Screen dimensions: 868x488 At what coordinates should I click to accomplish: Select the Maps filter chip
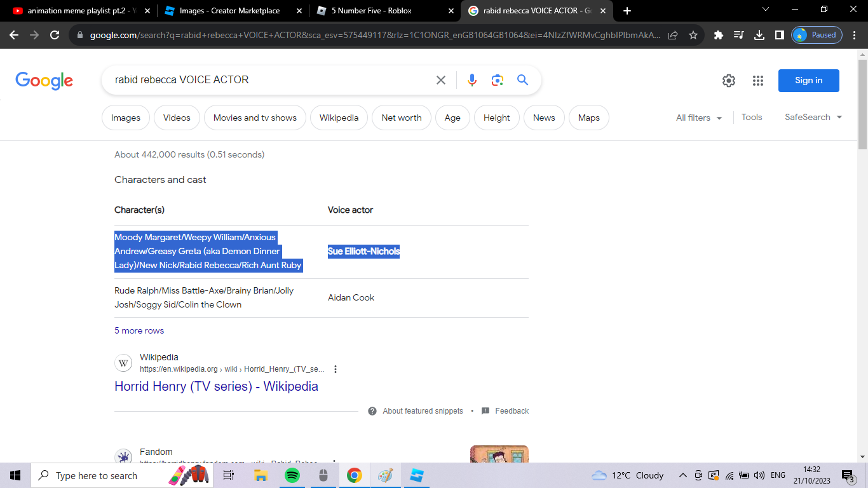(589, 118)
